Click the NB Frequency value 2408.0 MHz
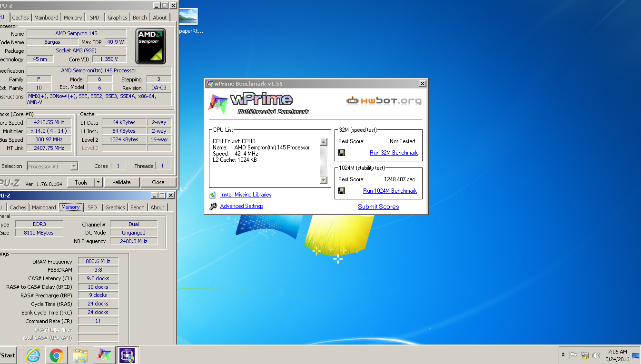The image size is (641, 364). pyautogui.click(x=133, y=241)
